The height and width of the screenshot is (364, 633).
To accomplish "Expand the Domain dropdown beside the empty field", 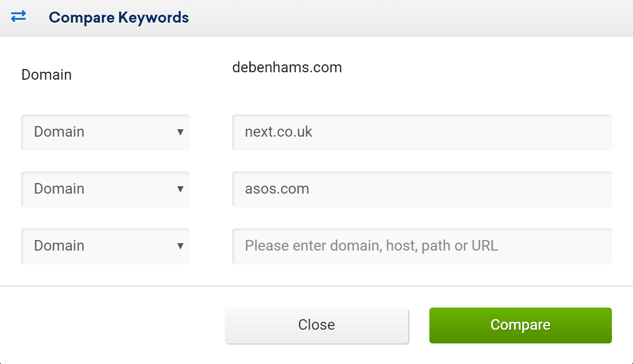I will click(x=105, y=246).
